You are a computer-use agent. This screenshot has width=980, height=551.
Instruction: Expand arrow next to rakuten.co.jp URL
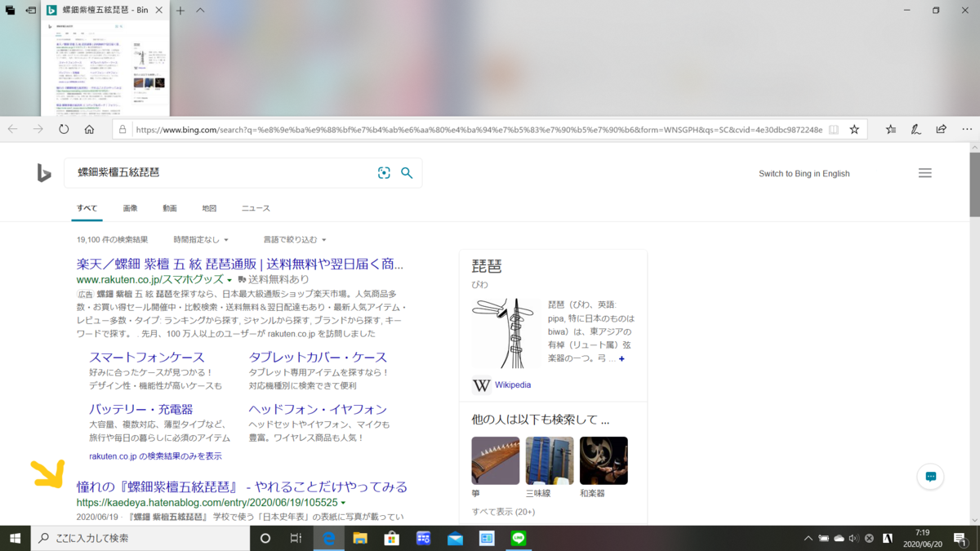click(230, 280)
